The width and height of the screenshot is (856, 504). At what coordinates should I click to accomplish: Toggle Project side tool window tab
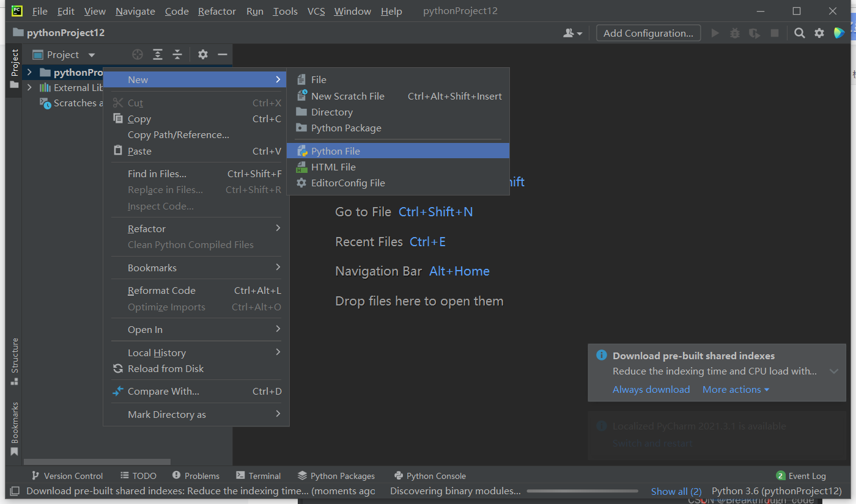15,68
